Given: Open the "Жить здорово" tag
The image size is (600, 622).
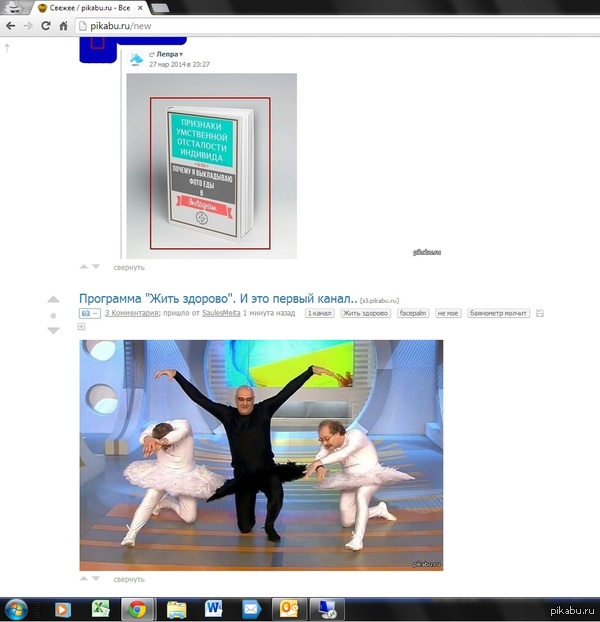Looking at the screenshot, I should [366, 314].
